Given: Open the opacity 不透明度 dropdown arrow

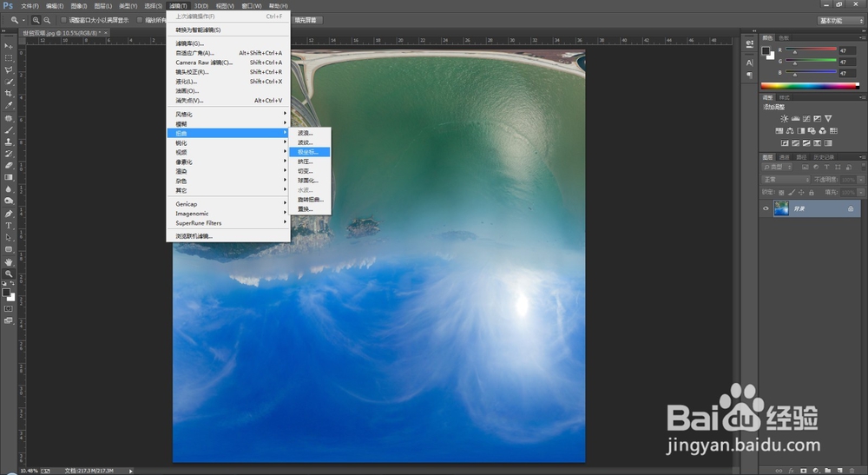Looking at the screenshot, I should (861, 180).
